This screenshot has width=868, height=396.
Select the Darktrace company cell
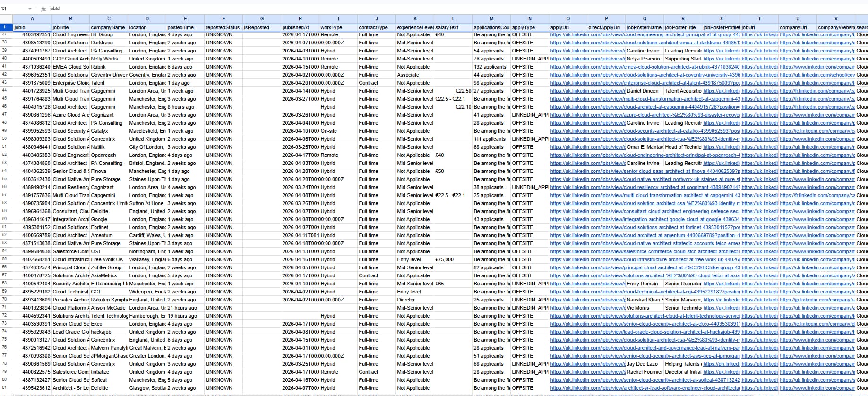109,43
